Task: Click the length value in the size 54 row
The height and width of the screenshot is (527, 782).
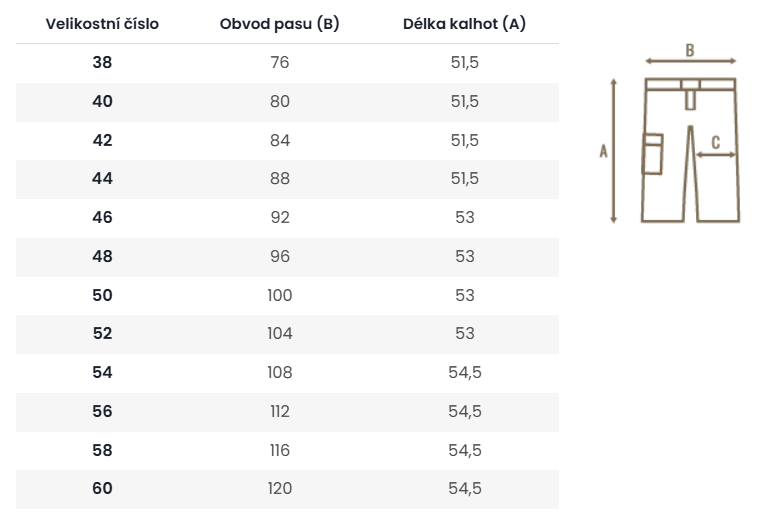Action: 465,373
